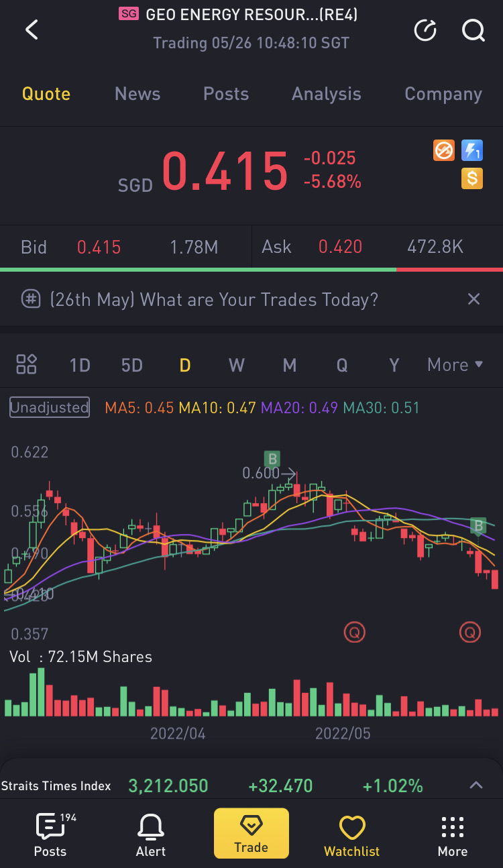Tap the large 0.415 current price
Viewport: 503px width, 868px height.
click(x=225, y=171)
